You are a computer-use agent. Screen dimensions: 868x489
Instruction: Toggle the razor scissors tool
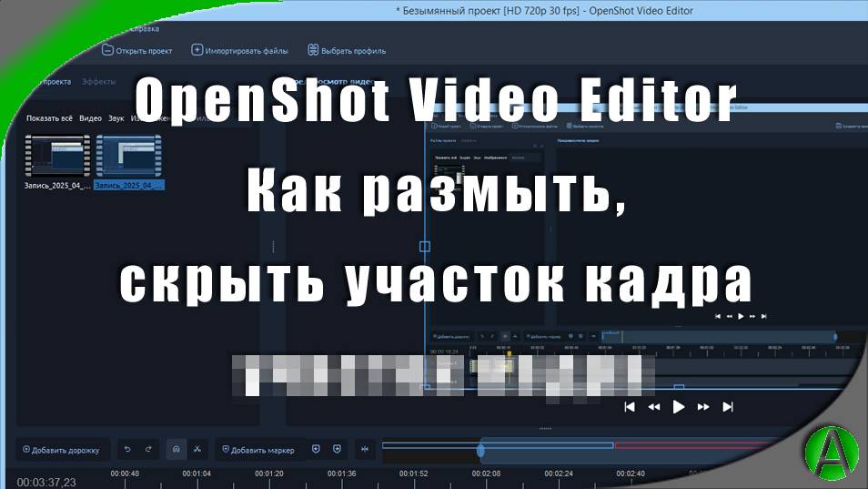197,449
